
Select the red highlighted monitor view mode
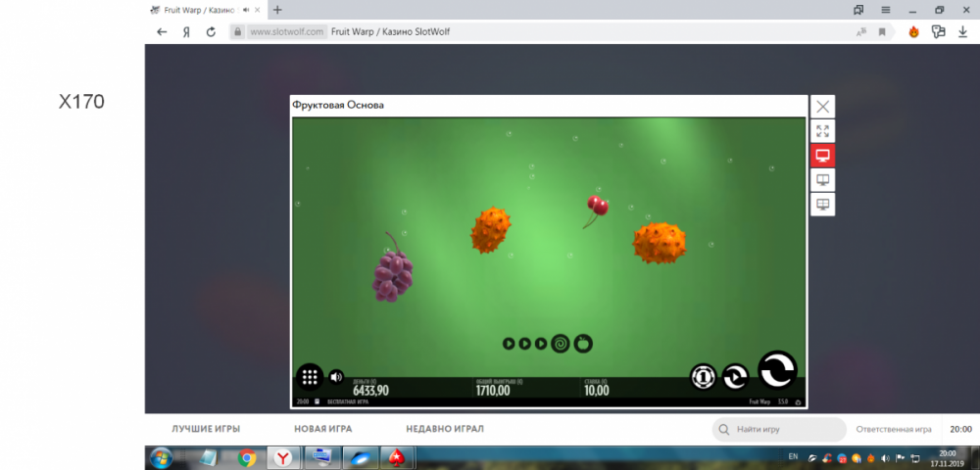pyautogui.click(x=822, y=156)
